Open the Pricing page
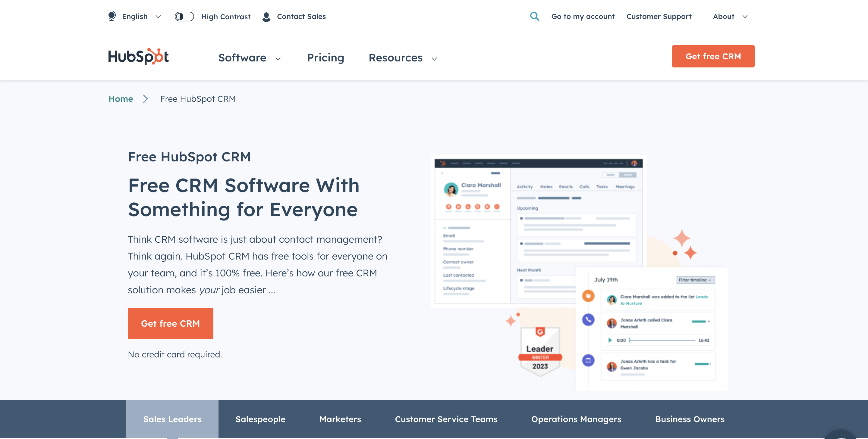This screenshot has height=439, width=868. coord(325,58)
